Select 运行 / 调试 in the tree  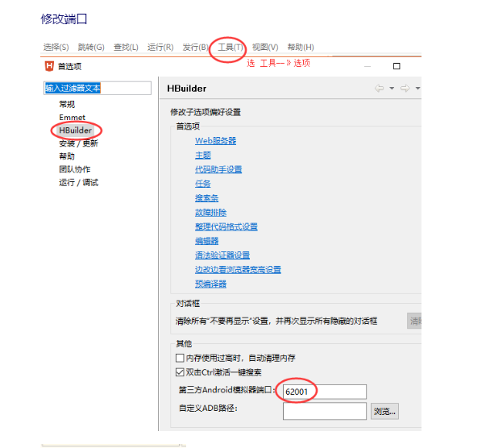click(x=78, y=182)
